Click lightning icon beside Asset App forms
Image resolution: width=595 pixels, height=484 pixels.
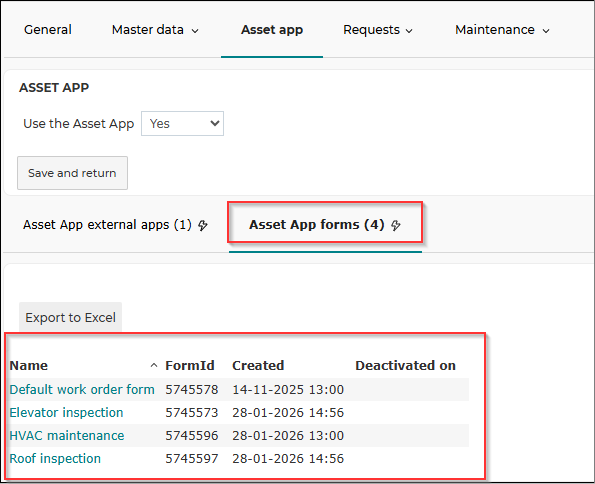(396, 225)
